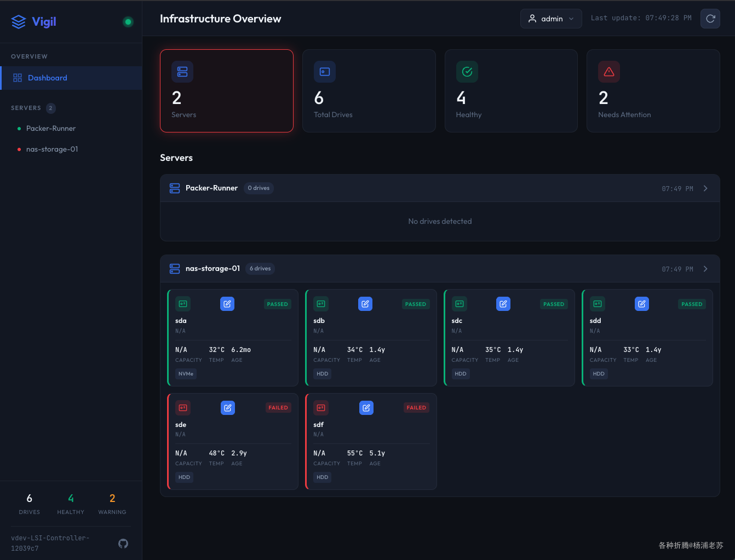This screenshot has height=560, width=735.
Task: Select nas-storage-01 in sidebar server list
Action: click(x=52, y=149)
